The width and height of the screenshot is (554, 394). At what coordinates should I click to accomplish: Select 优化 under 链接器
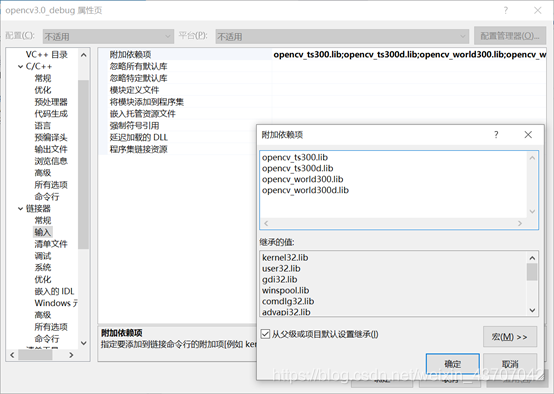pyautogui.click(x=43, y=280)
